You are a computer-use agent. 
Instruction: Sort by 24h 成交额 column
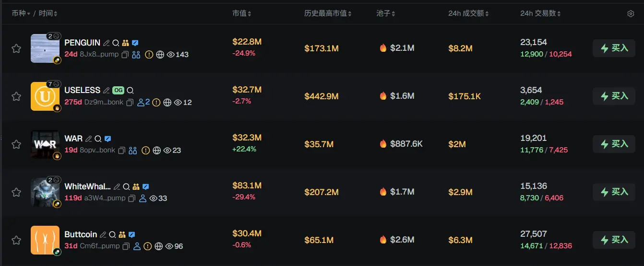click(x=468, y=13)
